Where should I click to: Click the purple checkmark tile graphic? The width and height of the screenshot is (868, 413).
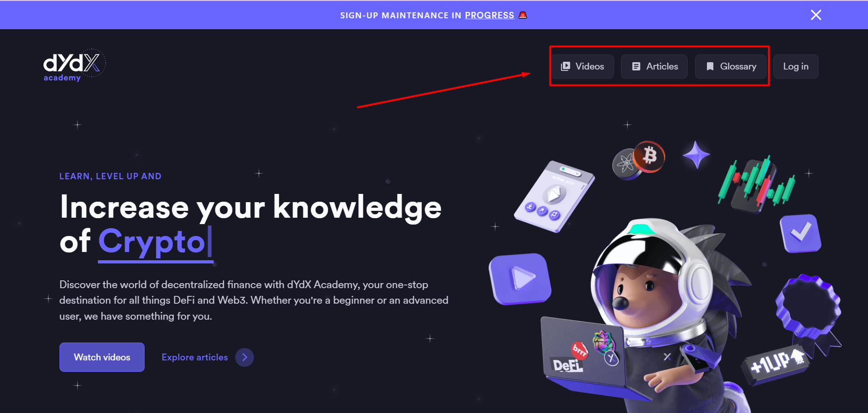pos(801,233)
